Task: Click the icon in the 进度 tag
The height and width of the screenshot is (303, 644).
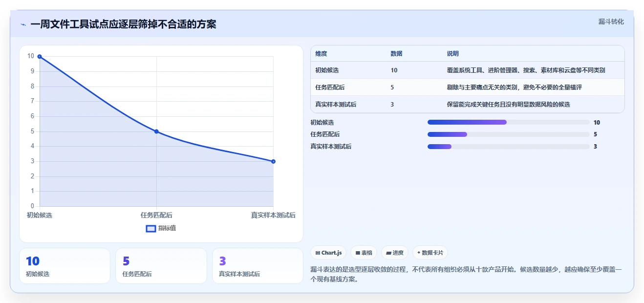Action: (388, 253)
